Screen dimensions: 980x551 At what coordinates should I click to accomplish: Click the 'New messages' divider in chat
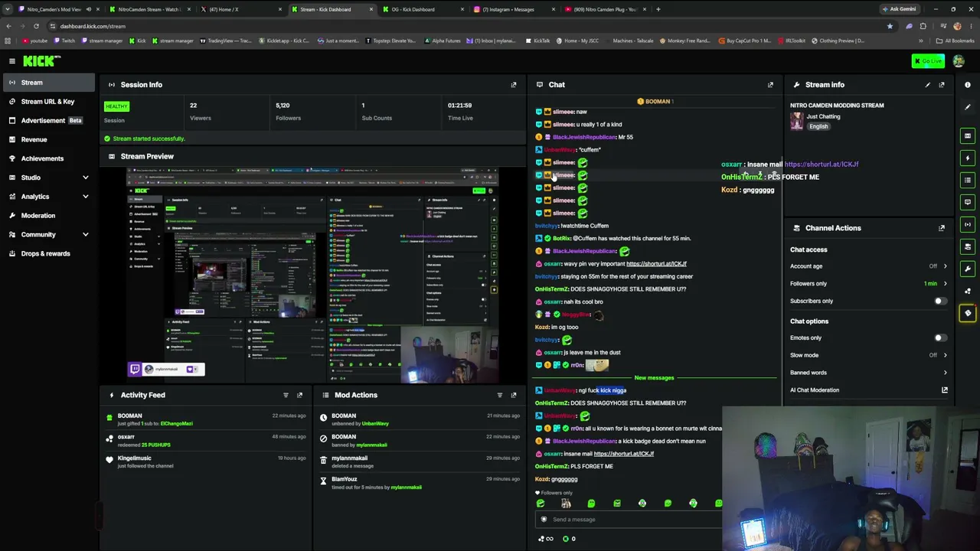tap(654, 378)
